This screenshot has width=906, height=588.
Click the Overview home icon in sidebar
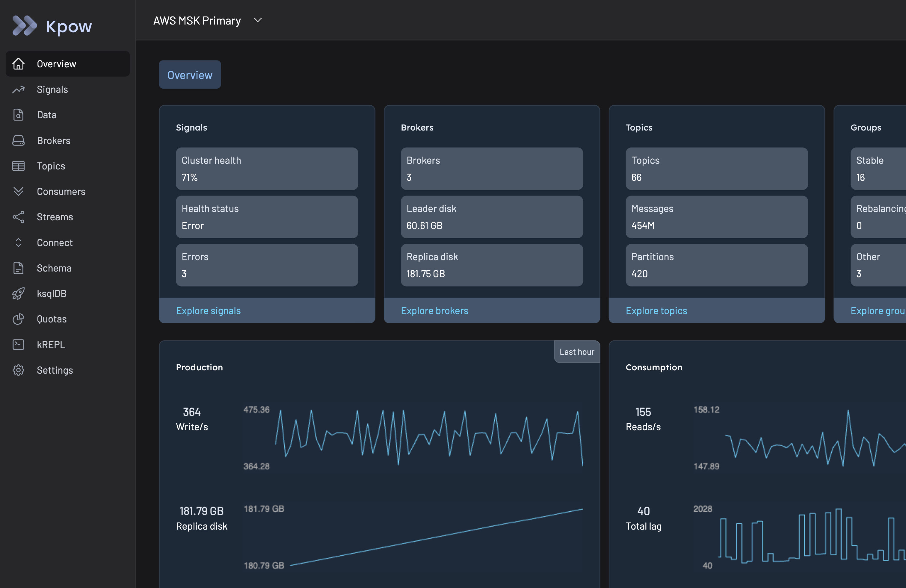[x=18, y=64]
